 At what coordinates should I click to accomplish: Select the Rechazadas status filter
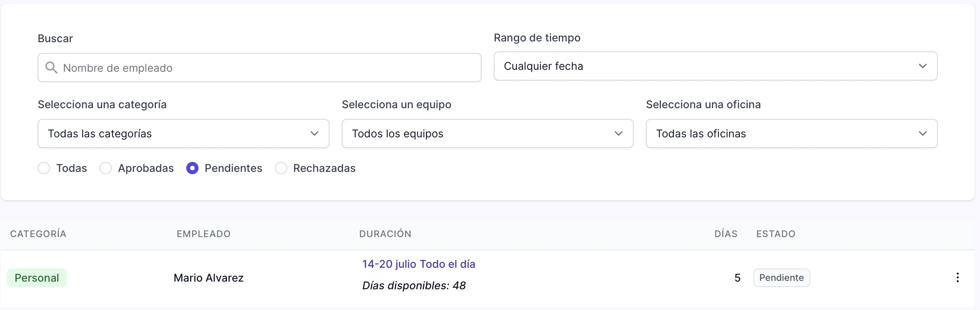(281, 168)
